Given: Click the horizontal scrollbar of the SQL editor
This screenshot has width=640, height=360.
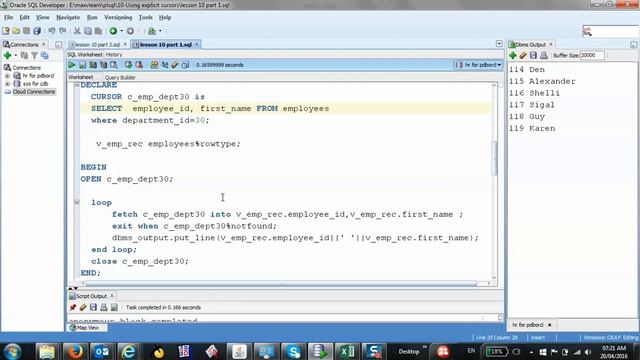Looking at the screenshot, I should click(x=281, y=283).
